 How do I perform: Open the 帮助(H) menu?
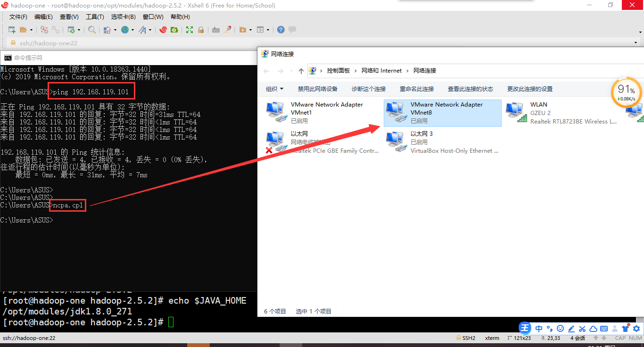click(x=180, y=17)
